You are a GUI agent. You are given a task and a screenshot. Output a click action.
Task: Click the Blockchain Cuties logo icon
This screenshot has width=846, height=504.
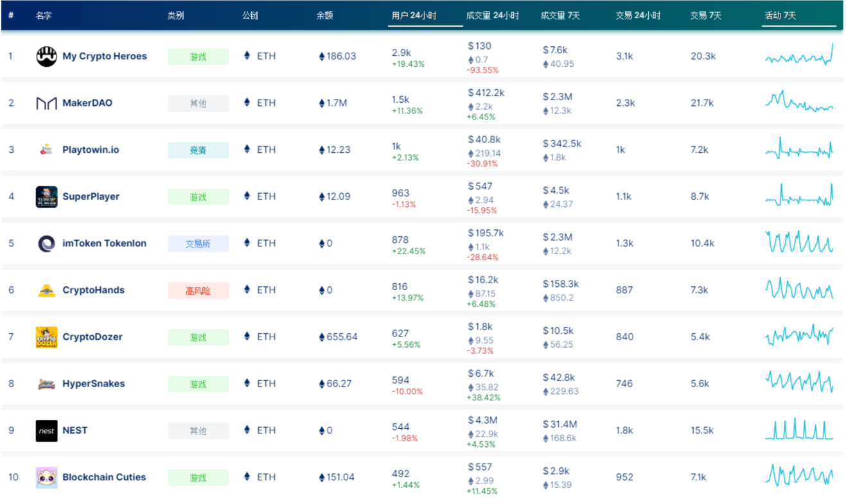click(46, 478)
